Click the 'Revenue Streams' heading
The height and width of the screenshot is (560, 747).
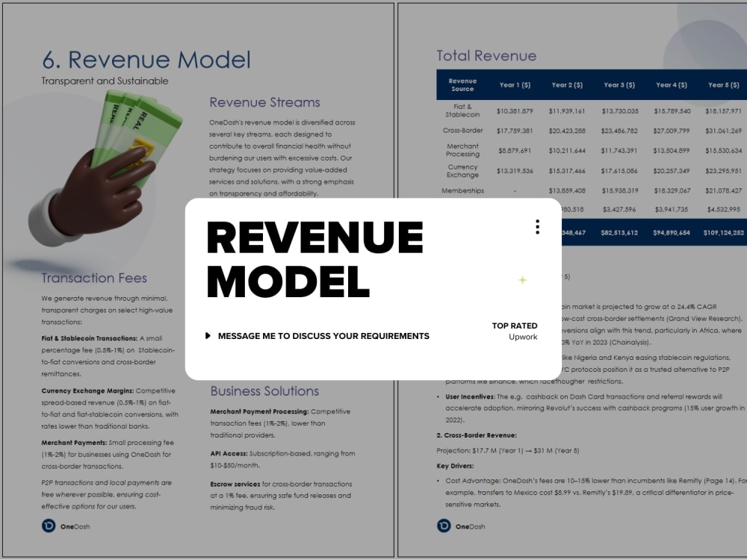tap(265, 102)
